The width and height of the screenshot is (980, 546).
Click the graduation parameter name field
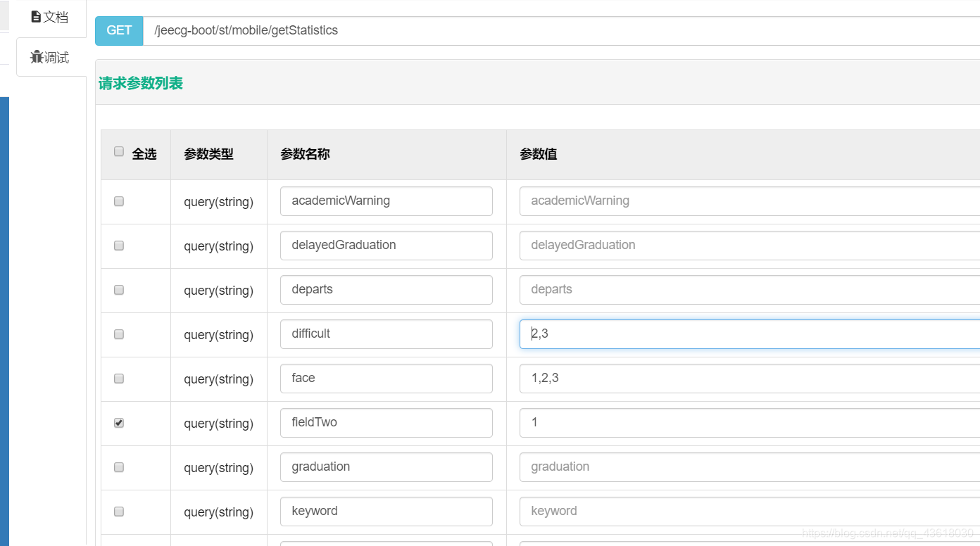click(387, 467)
